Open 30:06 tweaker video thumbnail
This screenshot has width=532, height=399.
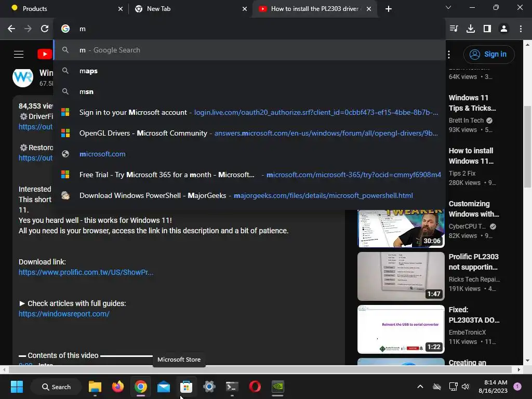(x=401, y=229)
